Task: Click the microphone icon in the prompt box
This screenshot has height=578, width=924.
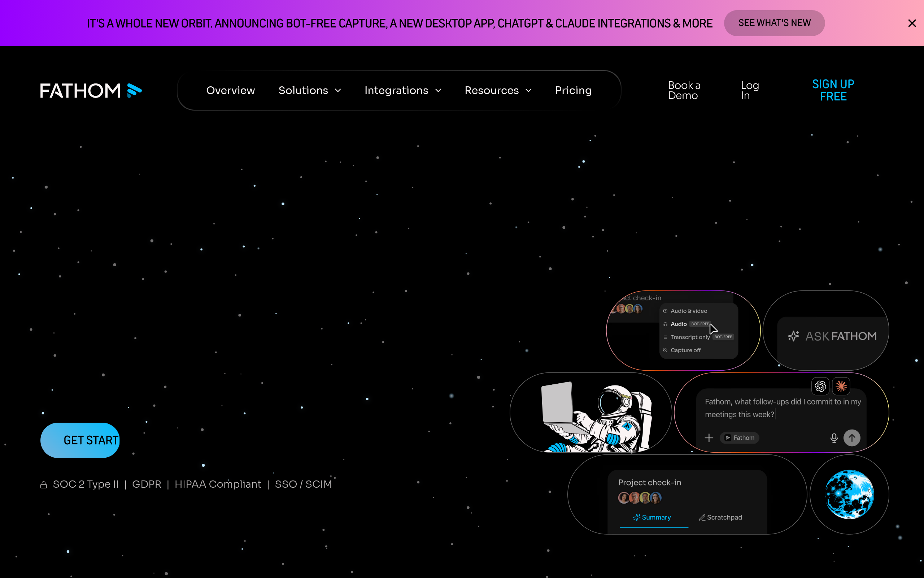Action: [834, 438]
